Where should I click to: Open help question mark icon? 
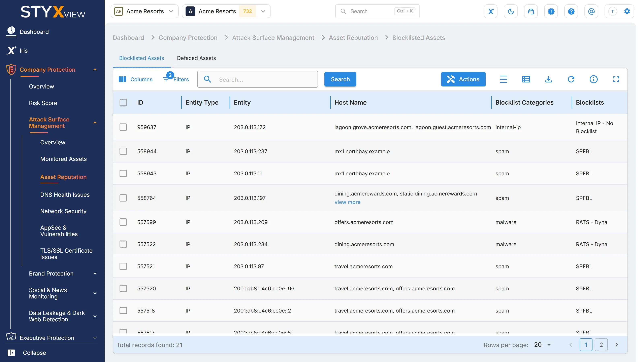point(571,11)
